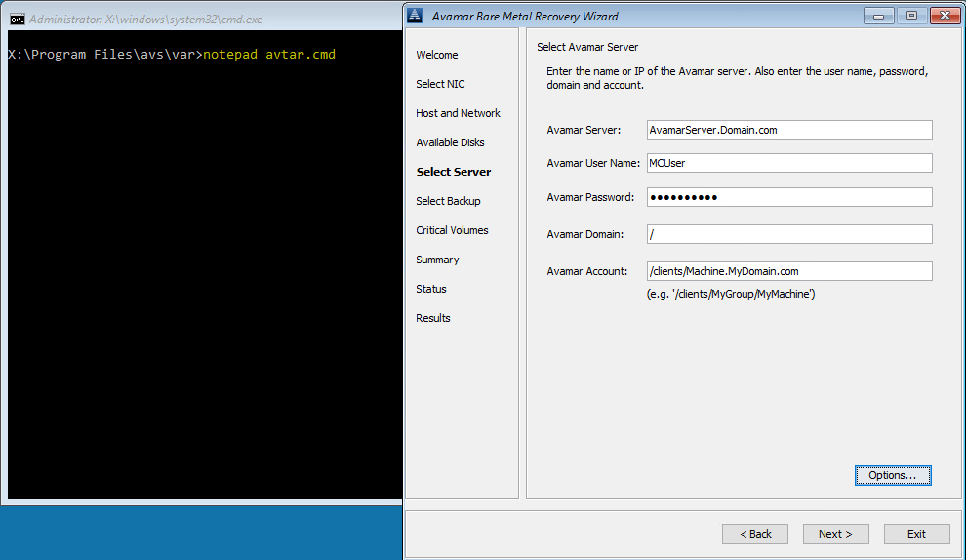The image size is (966, 560).
Task: Go to the Critical Volumes step
Action: [x=452, y=230]
